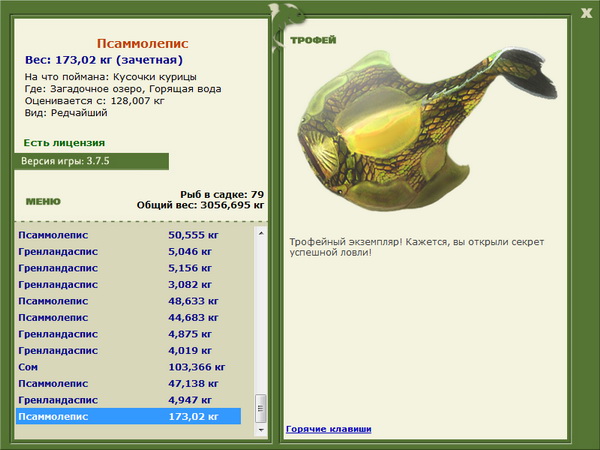Image resolution: width=600 pixels, height=450 pixels.
Task: Click the scrollbar up arrow in fish list
Action: 261,233
